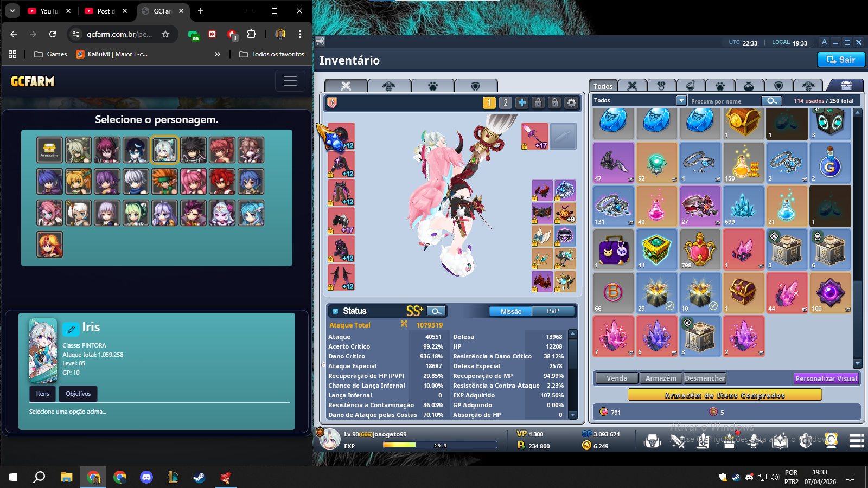Select the inventory item with quantity 699
The height and width of the screenshot is (488, 868).
(x=743, y=206)
